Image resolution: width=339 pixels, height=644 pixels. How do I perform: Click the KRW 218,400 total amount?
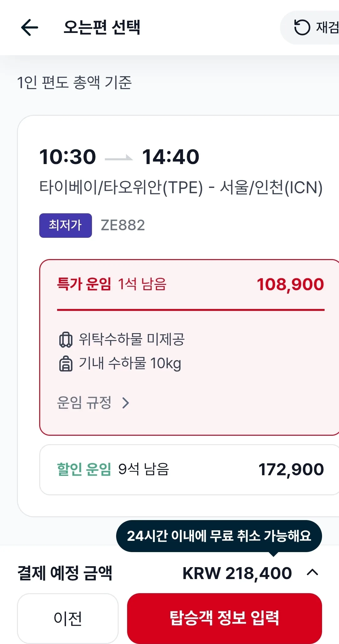pos(237,573)
